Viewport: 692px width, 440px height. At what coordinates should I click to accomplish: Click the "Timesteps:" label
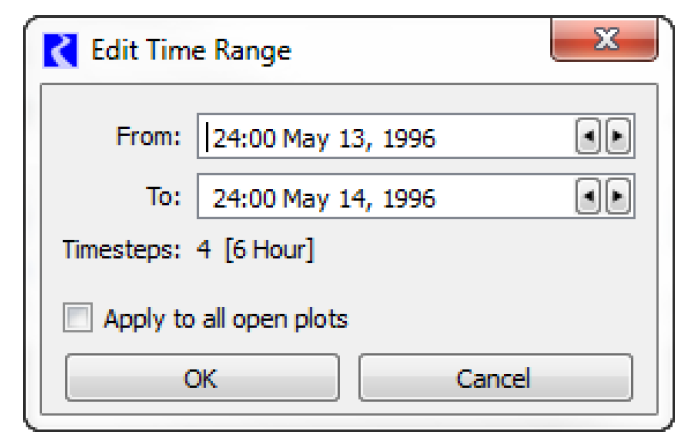[x=122, y=249]
